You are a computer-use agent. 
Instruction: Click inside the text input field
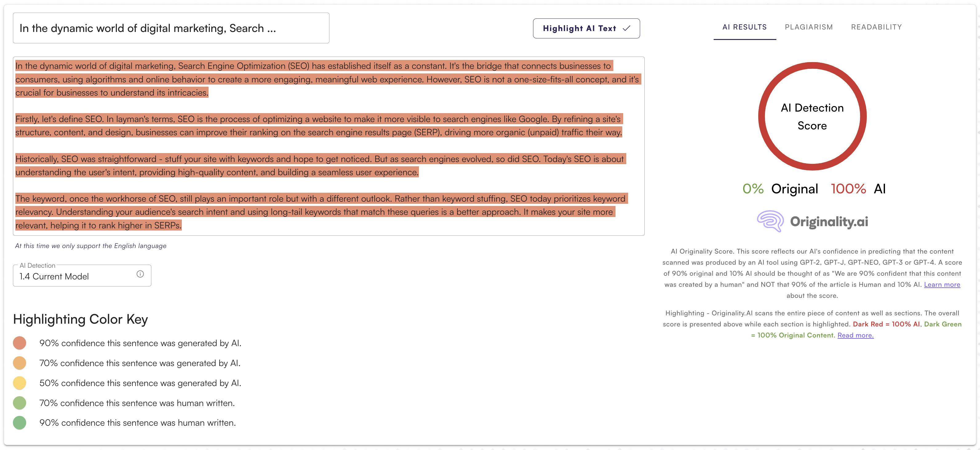(x=172, y=28)
